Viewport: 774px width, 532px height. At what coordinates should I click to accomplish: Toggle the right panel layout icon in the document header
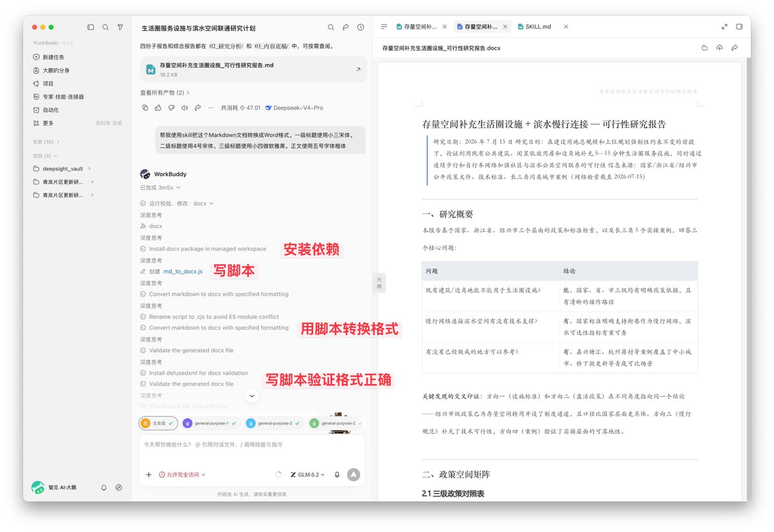click(739, 26)
